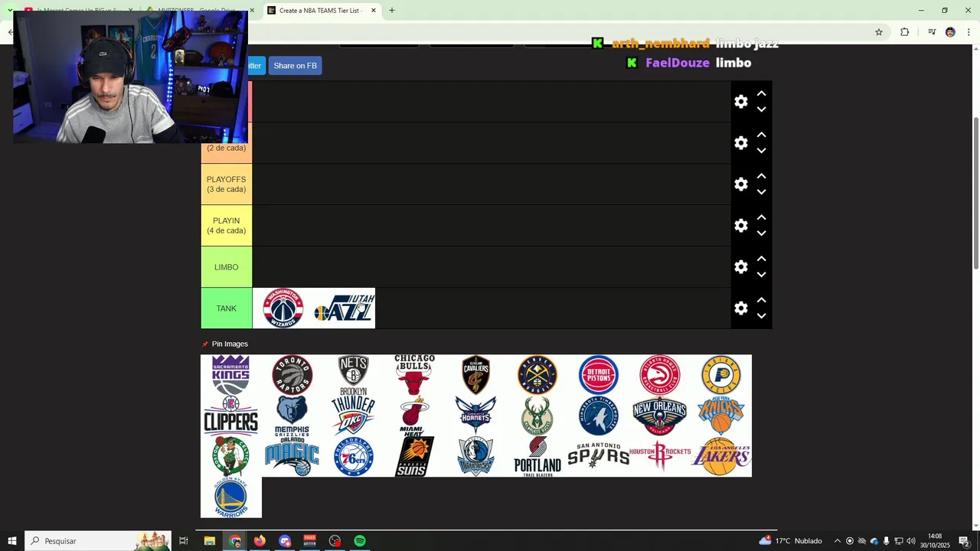Screen dimensions: 980x551
Task: Open the Chrome three-dot menu
Action: 969,32
